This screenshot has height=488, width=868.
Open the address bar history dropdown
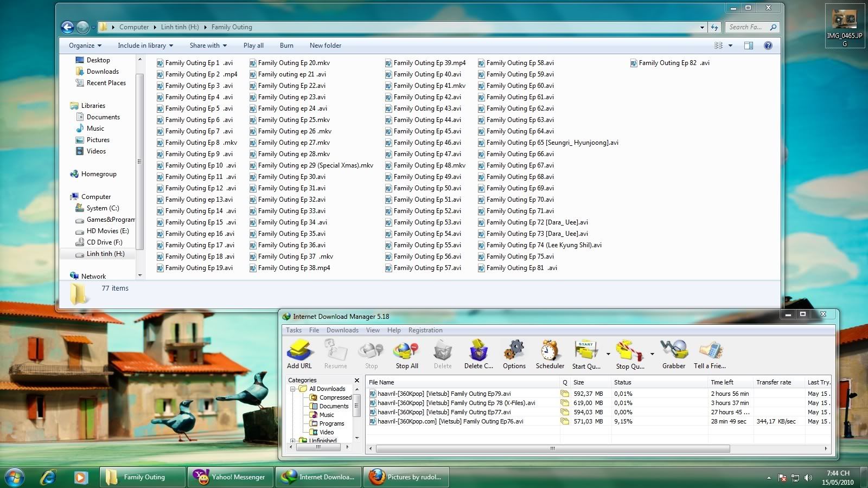point(702,27)
